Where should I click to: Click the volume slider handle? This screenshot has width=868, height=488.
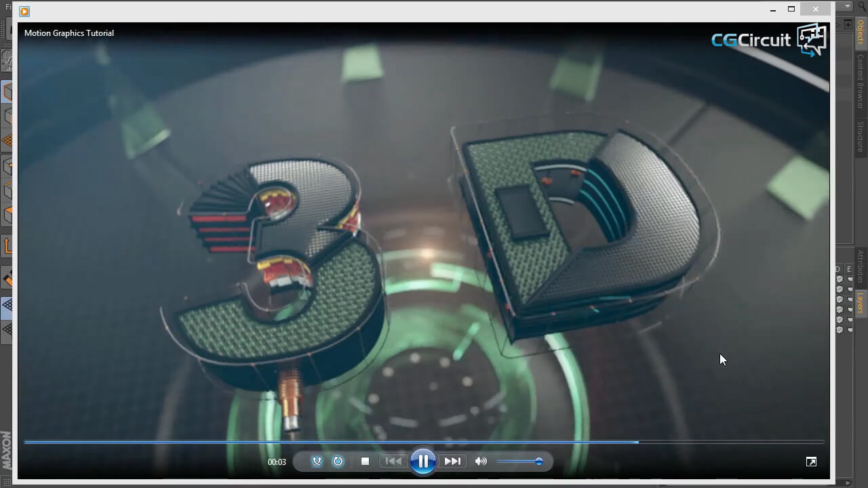click(x=538, y=462)
